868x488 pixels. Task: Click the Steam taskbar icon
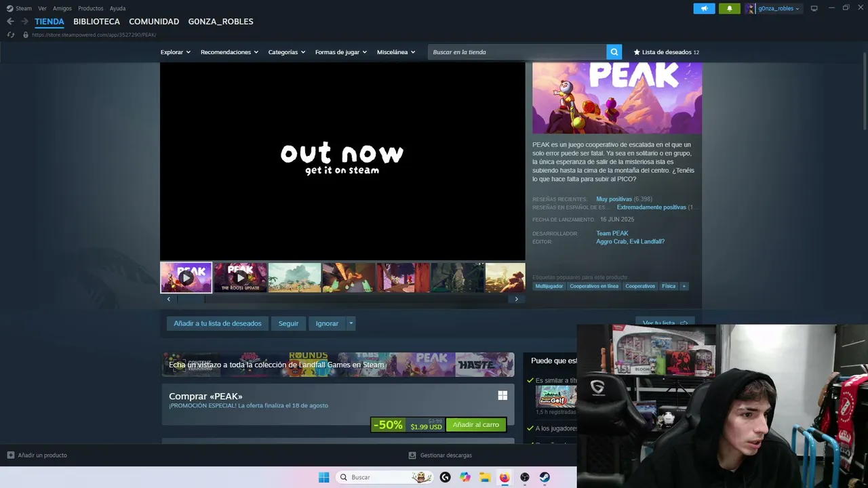[x=545, y=477]
